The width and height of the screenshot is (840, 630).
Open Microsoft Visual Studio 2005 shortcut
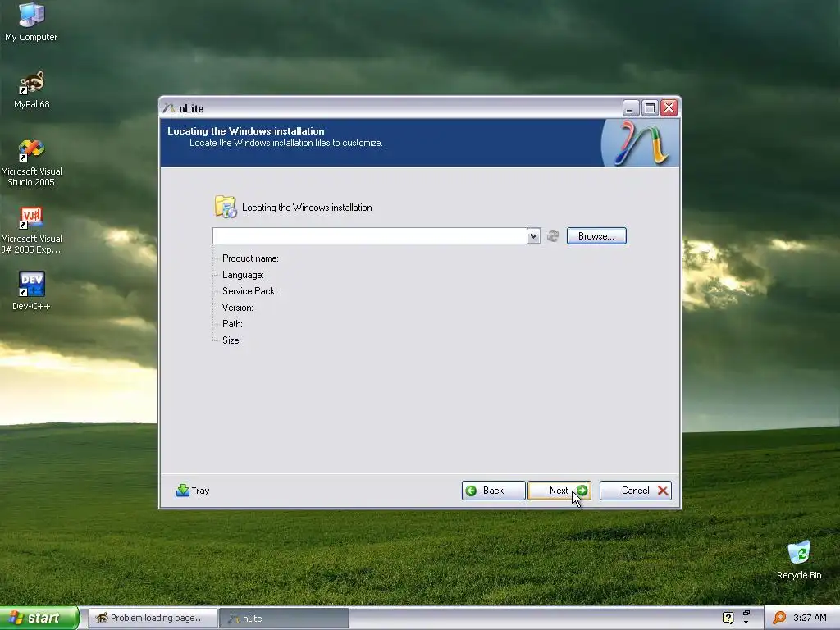point(31,162)
